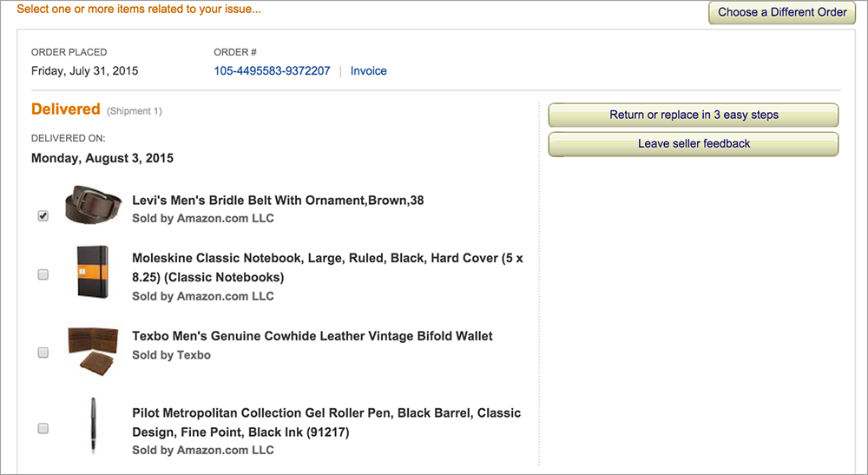Click the Shipment 1 label
This screenshot has width=868, height=475.
135,111
